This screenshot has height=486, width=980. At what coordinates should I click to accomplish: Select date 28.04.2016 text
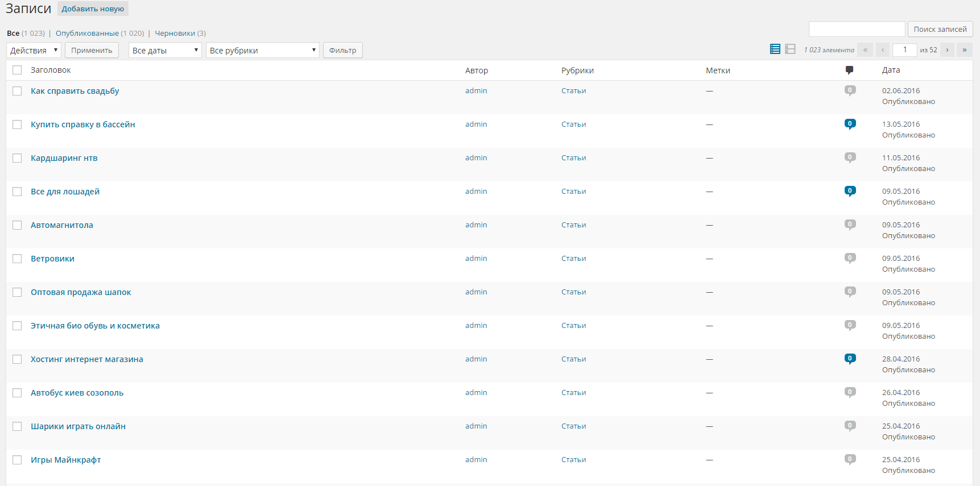901,359
